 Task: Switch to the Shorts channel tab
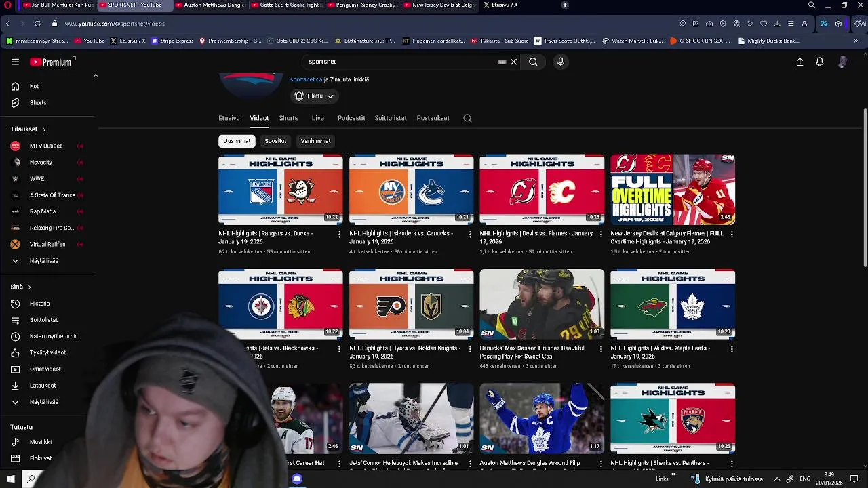(x=288, y=118)
